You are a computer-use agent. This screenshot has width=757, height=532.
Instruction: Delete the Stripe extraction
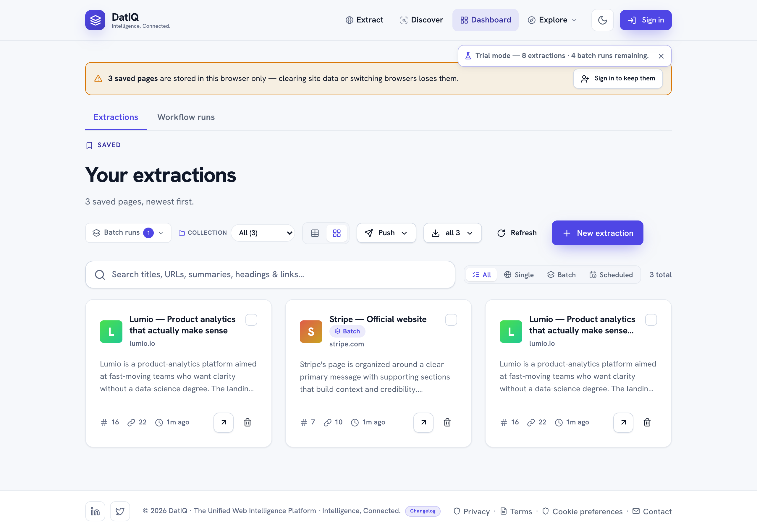[447, 422]
